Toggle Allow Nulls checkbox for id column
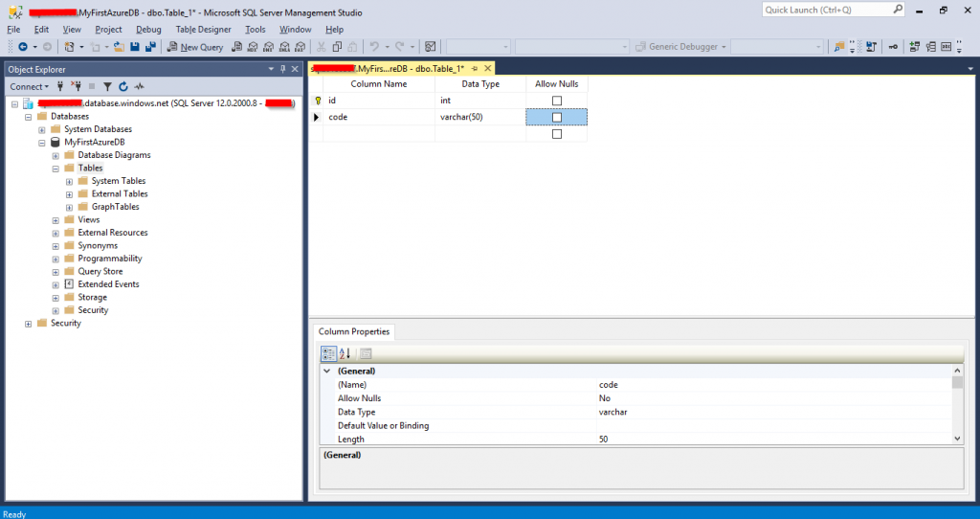Viewport: 980px width, 519px height. pyautogui.click(x=557, y=101)
